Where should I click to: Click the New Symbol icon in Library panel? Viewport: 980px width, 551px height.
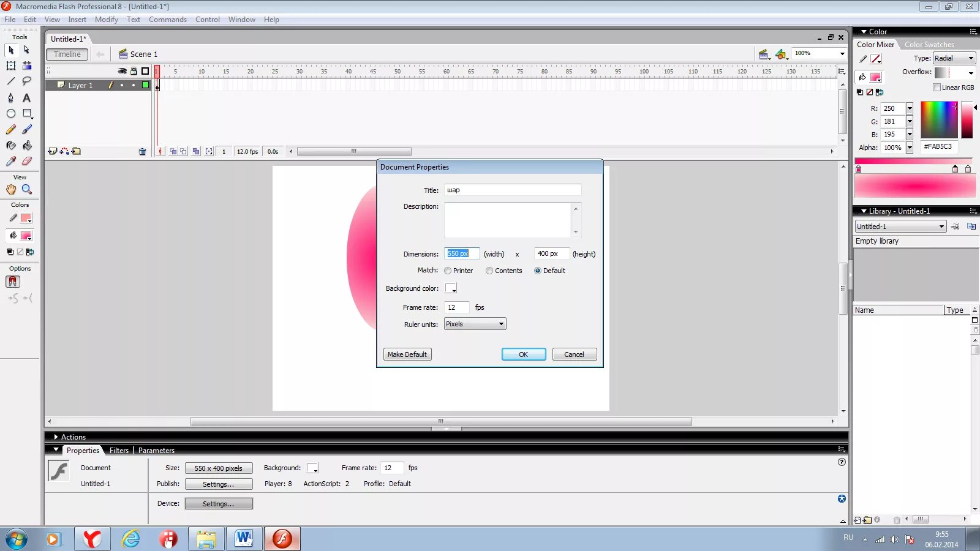[858, 520]
